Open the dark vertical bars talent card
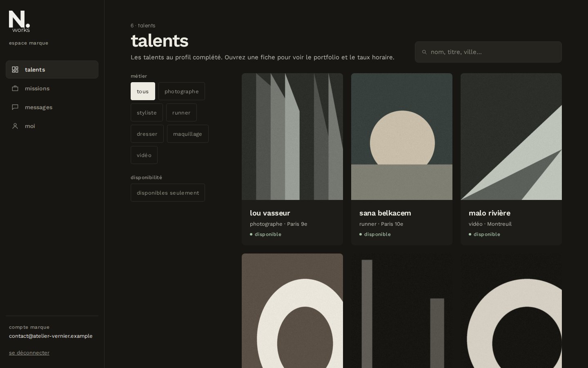Image resolution: width=588 pixels, height=368 pixels. (402, 311)
